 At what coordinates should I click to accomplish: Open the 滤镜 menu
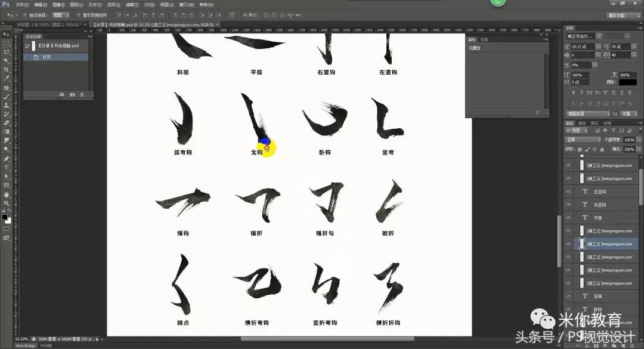pyautogui.click(x=131, y=4)
